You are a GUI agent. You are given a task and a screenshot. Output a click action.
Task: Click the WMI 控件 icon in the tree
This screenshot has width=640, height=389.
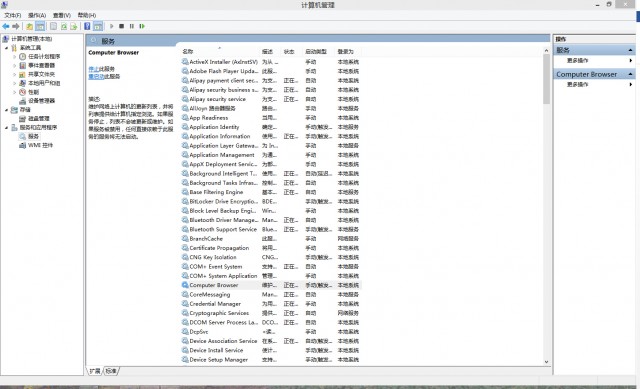click(23, 145)
